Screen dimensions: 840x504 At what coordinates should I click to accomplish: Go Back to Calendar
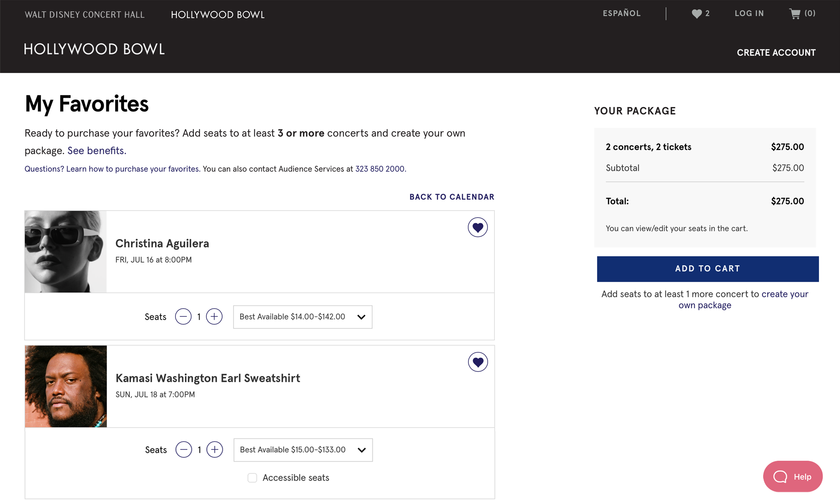[x=452, y=197]
